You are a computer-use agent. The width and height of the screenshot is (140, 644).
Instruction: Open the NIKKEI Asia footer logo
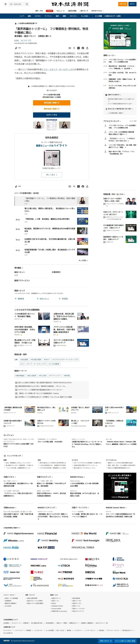(11, 547)
